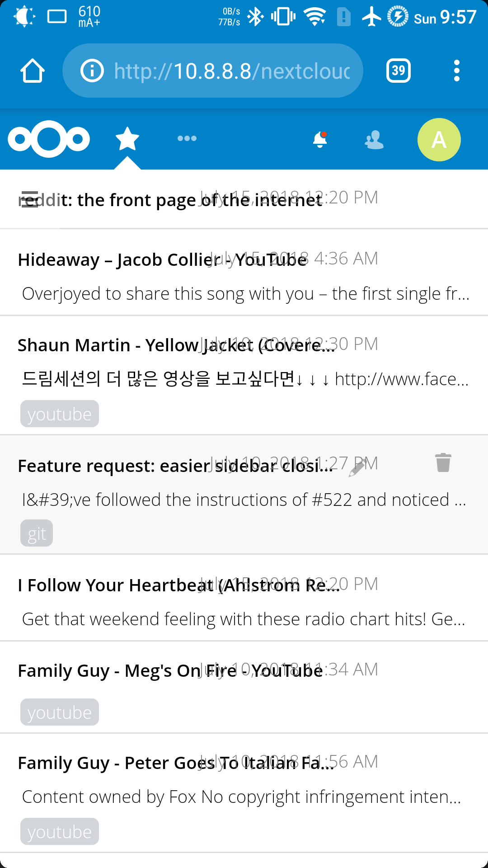The image size is (488, 868).
Task: Open your avatar account menu
Action: [x=439, y=139]
